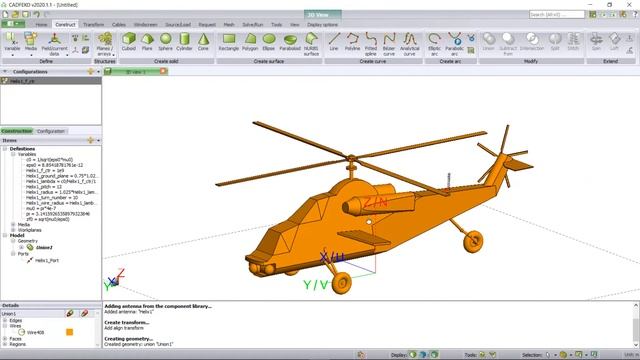Click the Save icon in the quick access toolbar
Image resolution: width=640 pixels, height=360 pixels.
pyautogui.click(x=26, y=14)
